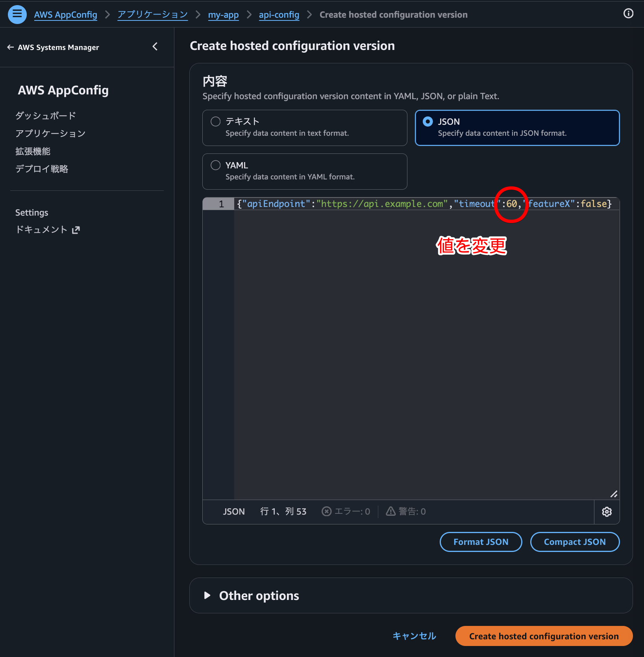This screenshot has width=644, height=657.
Task: Go to デプロイ戦略 in the sidebar
Action: tap(42, 169)
